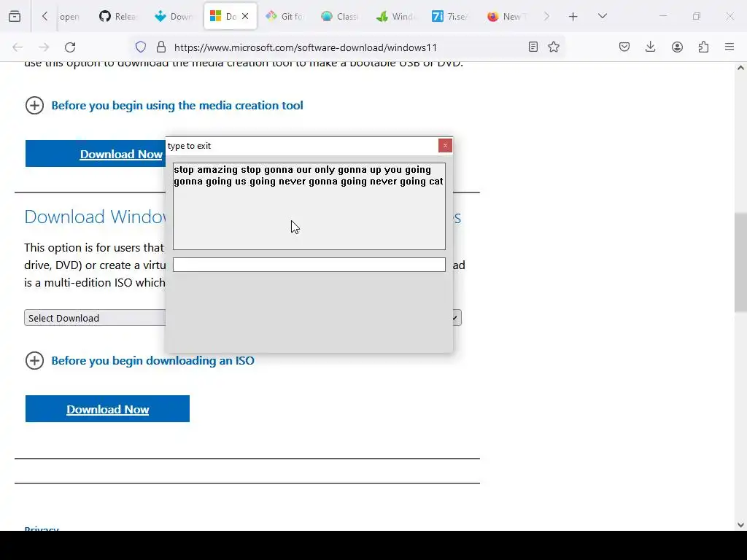747x560 pixels.
Task: Click the lower Download Now button
Action: (108, 409)
